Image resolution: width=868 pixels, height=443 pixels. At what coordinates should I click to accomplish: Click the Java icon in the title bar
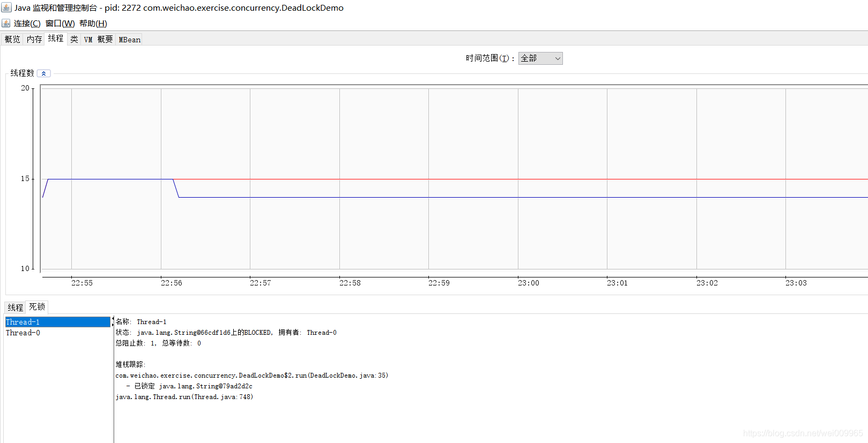6,7
